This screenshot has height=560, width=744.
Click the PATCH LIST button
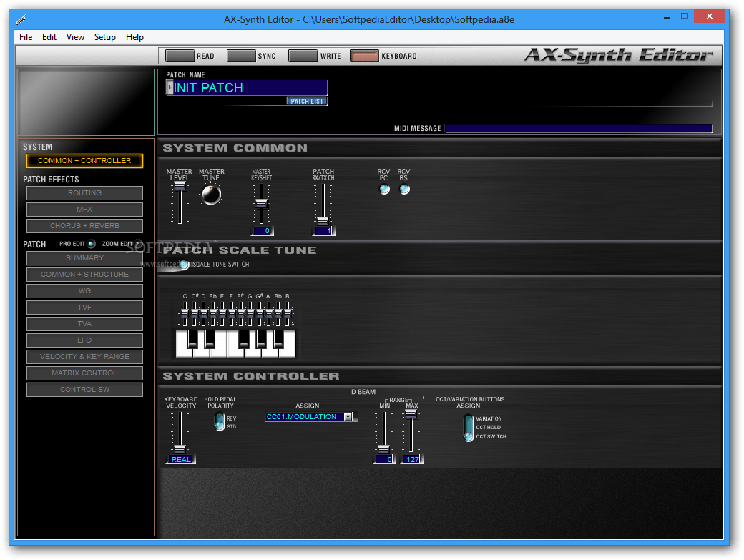(x=306, y=101)
